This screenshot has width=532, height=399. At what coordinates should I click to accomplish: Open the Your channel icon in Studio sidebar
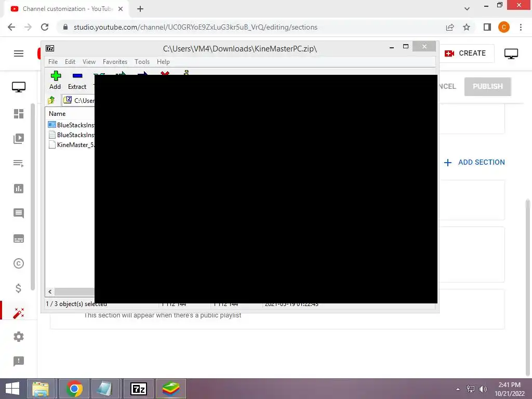coord(19,87)
